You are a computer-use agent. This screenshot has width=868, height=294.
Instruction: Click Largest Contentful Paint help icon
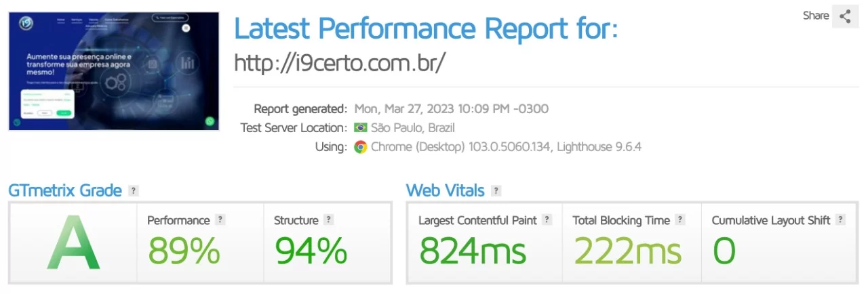(x=547, y=220)
